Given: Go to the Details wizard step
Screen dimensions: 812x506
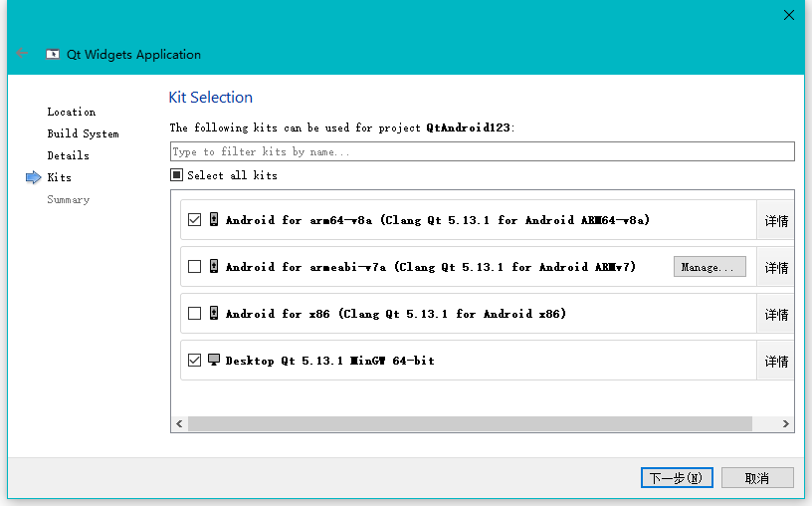Looking at the screenshot, I should tap(68, 155).
